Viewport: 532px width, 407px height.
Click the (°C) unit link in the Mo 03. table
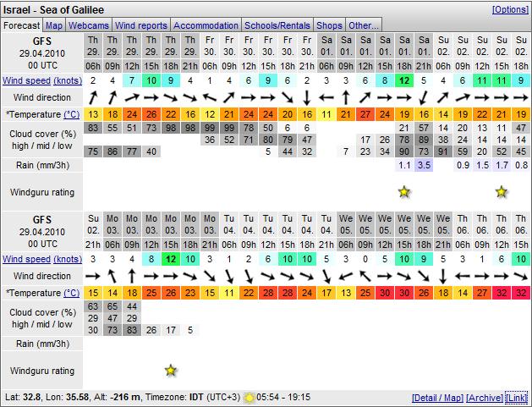tap(72, 293)
